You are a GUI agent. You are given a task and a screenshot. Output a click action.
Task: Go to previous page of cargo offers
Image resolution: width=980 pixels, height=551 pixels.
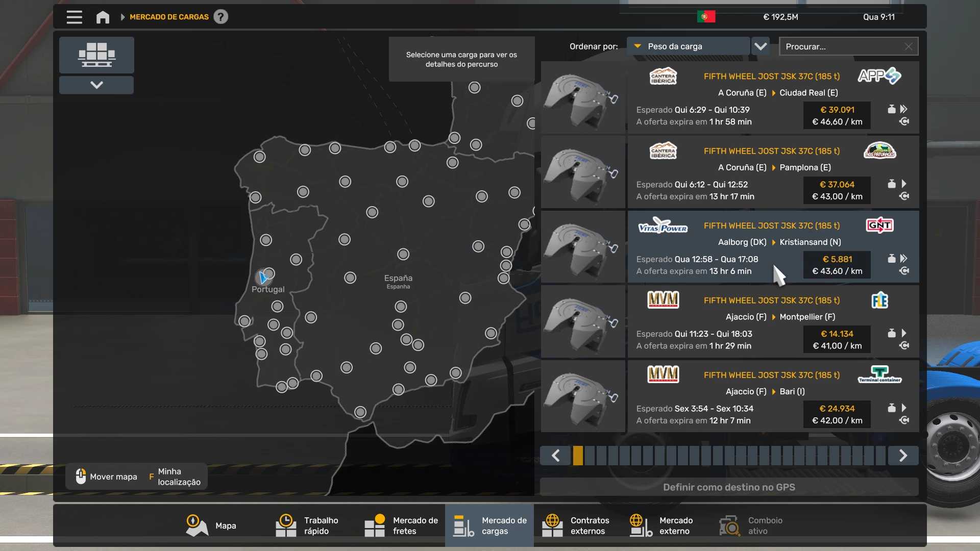(x=555, y=456)
